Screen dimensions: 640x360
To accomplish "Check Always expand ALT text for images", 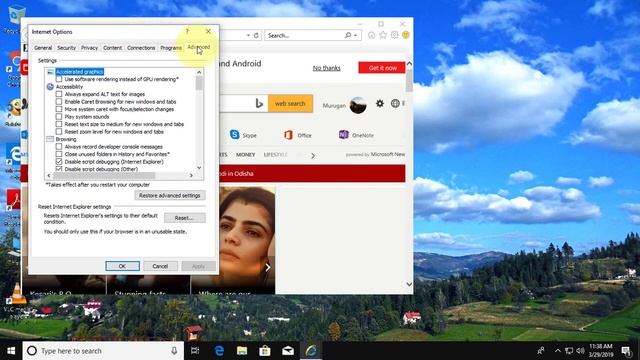I will (59, 94).
